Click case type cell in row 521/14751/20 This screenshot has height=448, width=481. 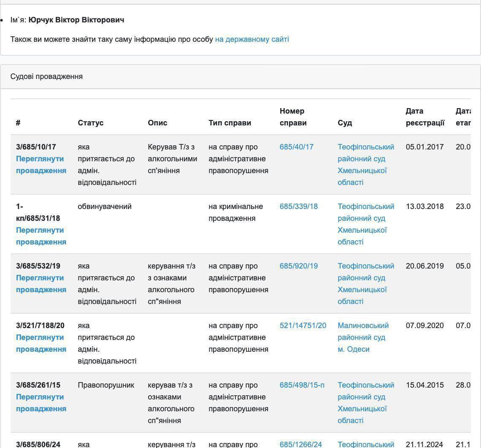[x=238, y=337]
